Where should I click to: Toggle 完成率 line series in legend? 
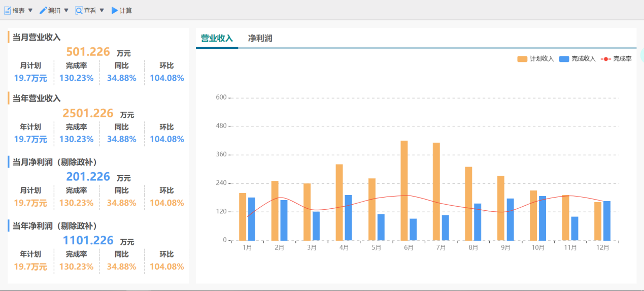(x=617, y=59)
